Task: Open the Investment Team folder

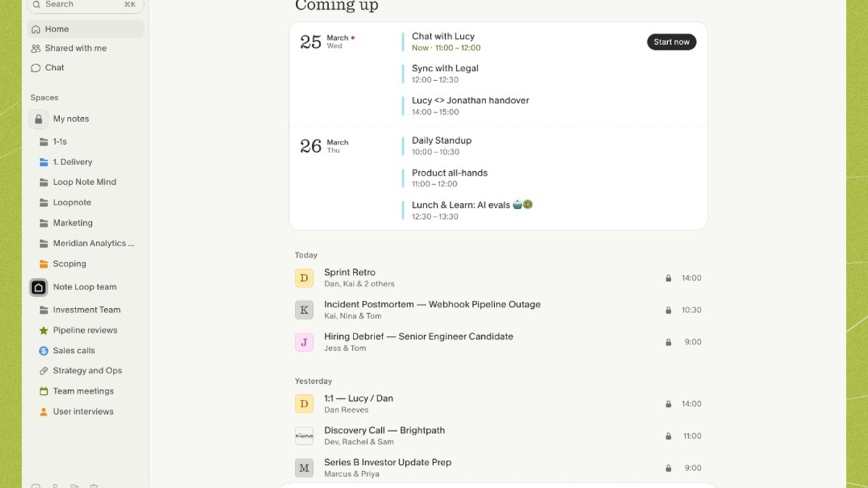Action: pos(86,310)
